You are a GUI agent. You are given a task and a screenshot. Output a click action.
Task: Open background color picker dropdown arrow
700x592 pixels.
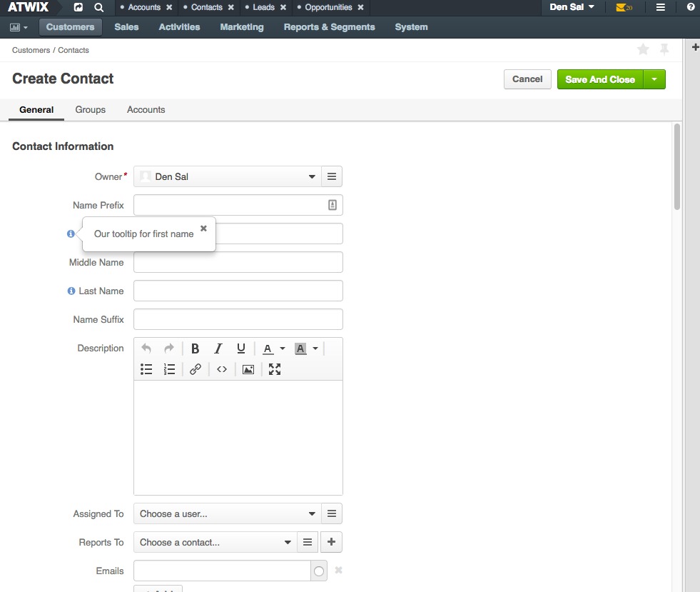click(315, 348)
